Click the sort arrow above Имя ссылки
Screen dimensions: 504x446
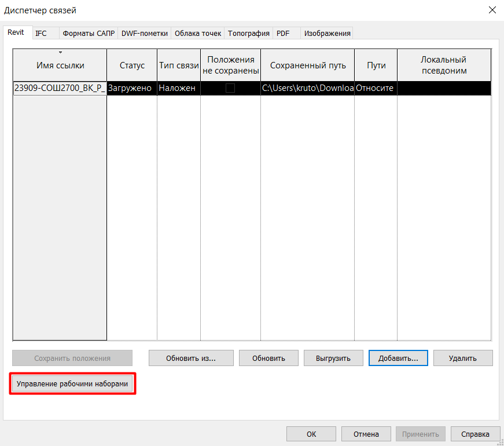pos(60,53)
